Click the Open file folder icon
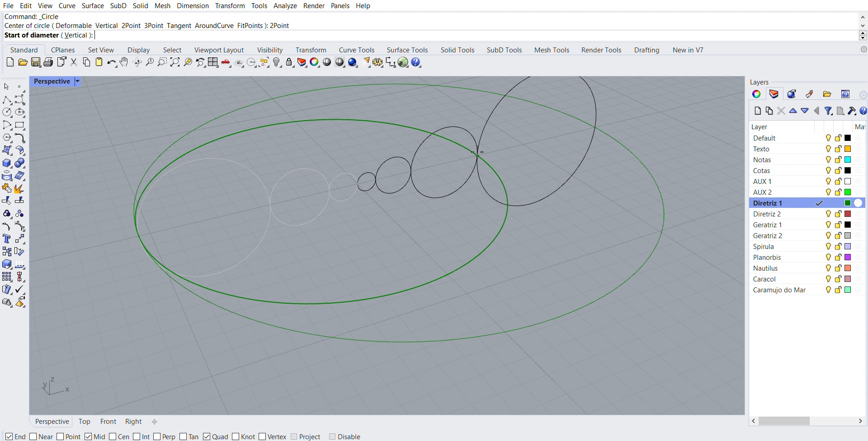Viewport: 868px width, 441px height. [x=23, y=62]
